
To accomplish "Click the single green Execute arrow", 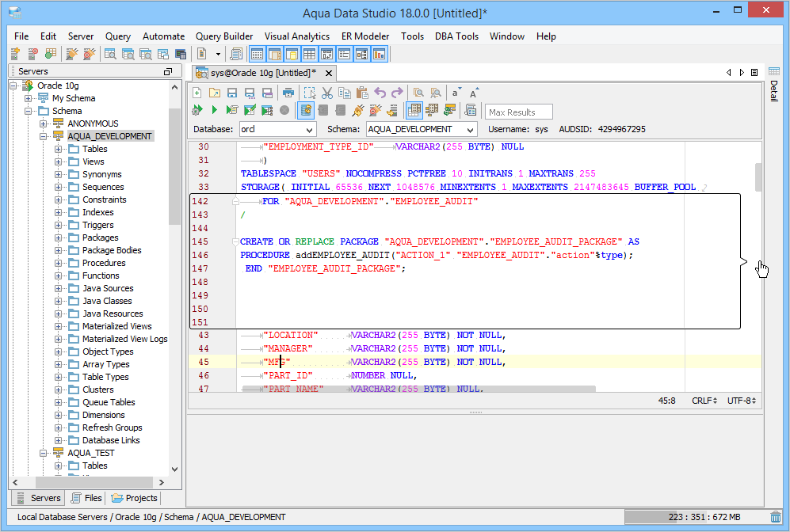I will [215, 110].
